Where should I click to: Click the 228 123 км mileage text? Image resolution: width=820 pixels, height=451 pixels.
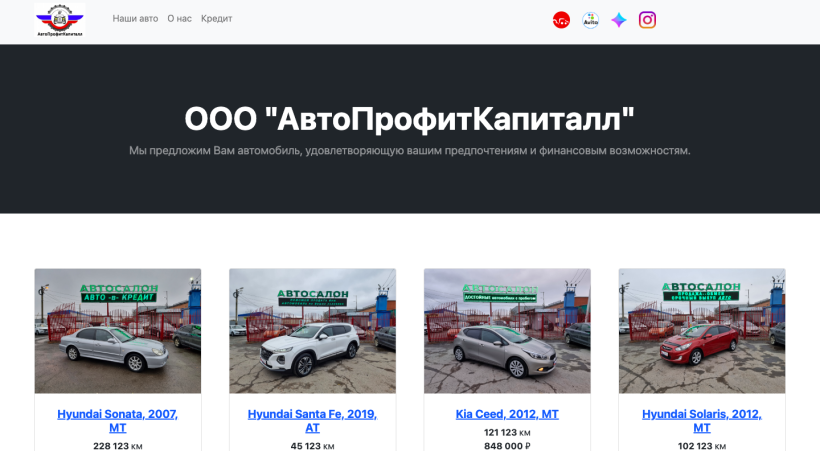pos(118,446)
